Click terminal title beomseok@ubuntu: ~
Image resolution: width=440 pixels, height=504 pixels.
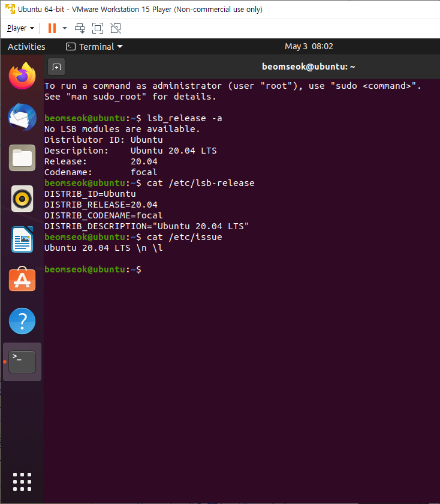click(x=308, y=67)
